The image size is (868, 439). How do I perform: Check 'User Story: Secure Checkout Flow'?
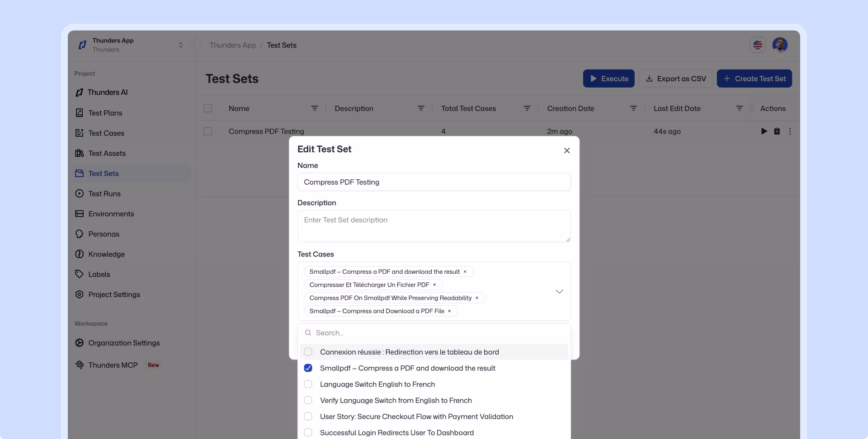[308, 416]
